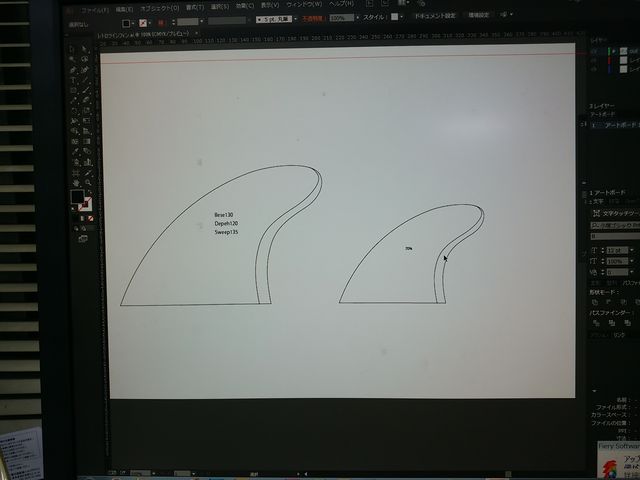The height and width of the screenshot is (480, 640).
Task: Select the Column Graph tool
Action: tap(87, 162)
